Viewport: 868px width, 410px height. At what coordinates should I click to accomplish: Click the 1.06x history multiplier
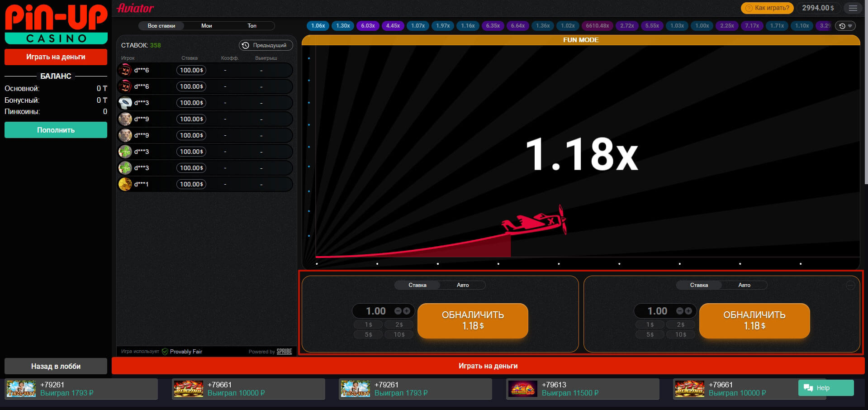click(x=318, y=26)
